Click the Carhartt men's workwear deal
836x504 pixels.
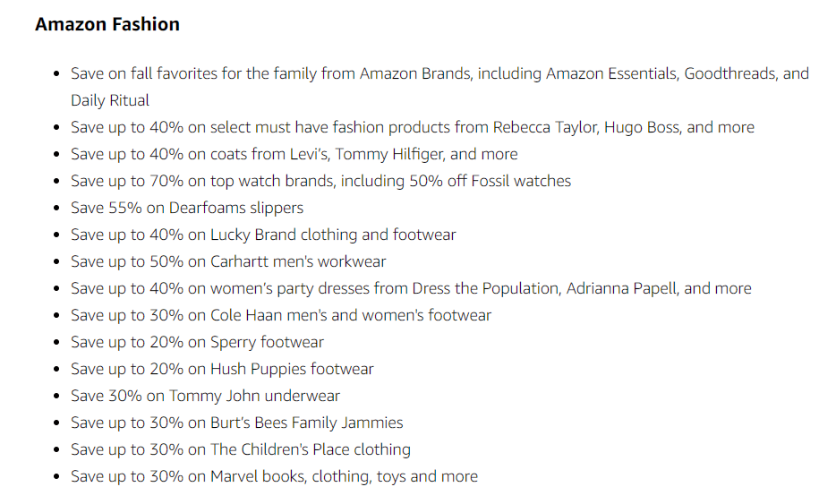pyautogui.click(x=228, y=261)
